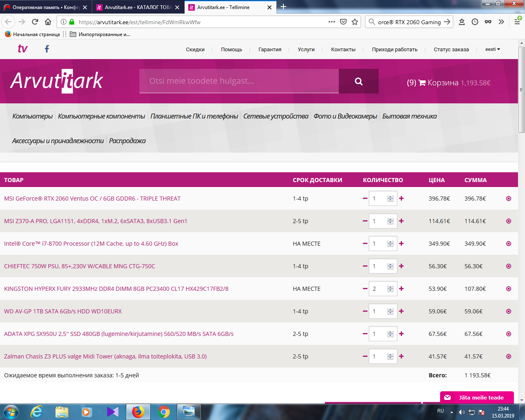Open the Контакты page
Viewport: 525px width, 420px height.
tap(343, 50)
